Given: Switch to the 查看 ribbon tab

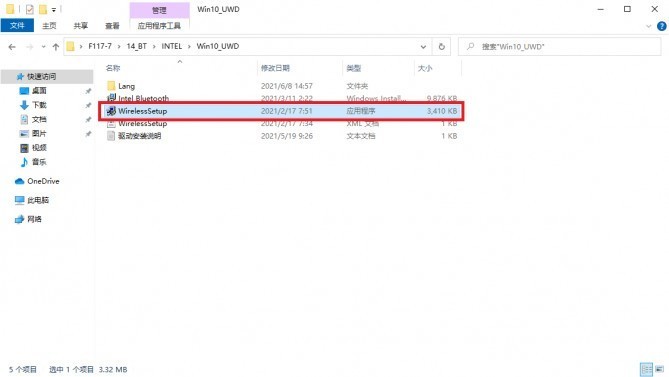Looking at the screenshot, I should pos(112,26).
